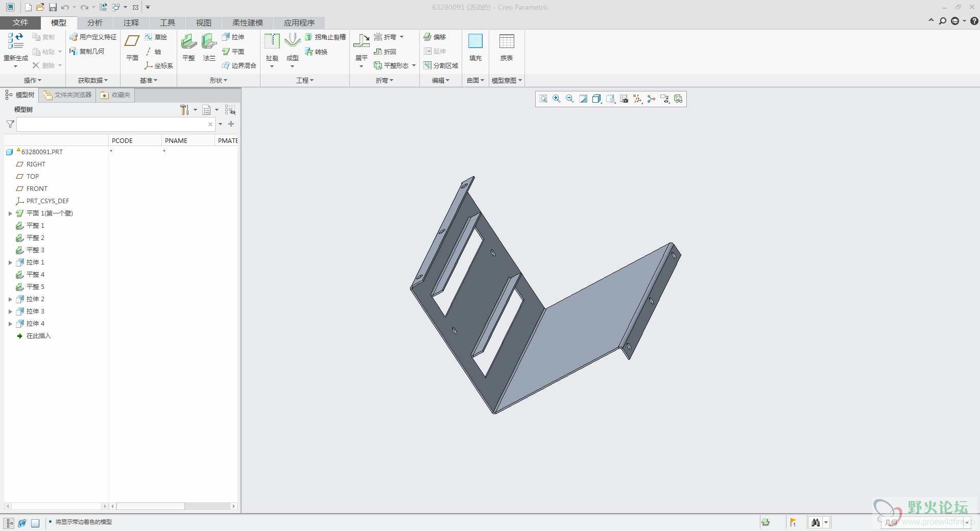Open User-Defined Feature (用户定义特征)

pyautogui.click(x=93, y=37)
